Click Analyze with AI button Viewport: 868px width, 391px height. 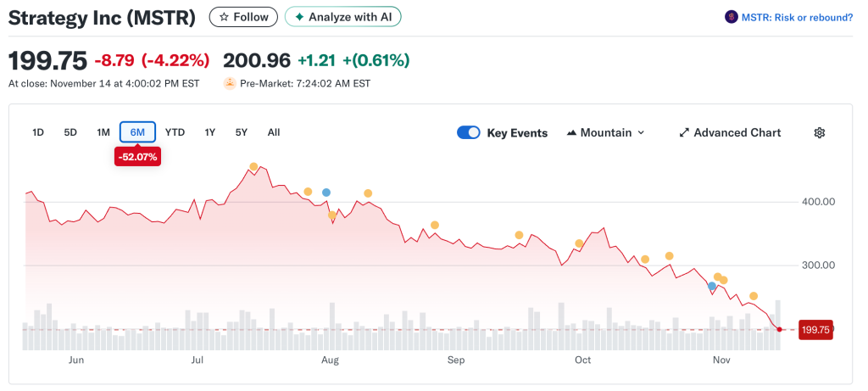point(342,17)
